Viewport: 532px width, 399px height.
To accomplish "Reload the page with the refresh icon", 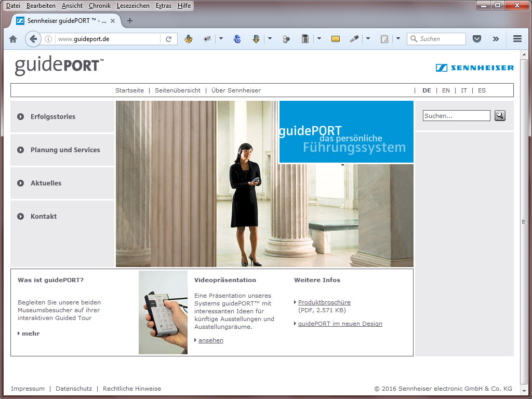I will click(169, 39).
